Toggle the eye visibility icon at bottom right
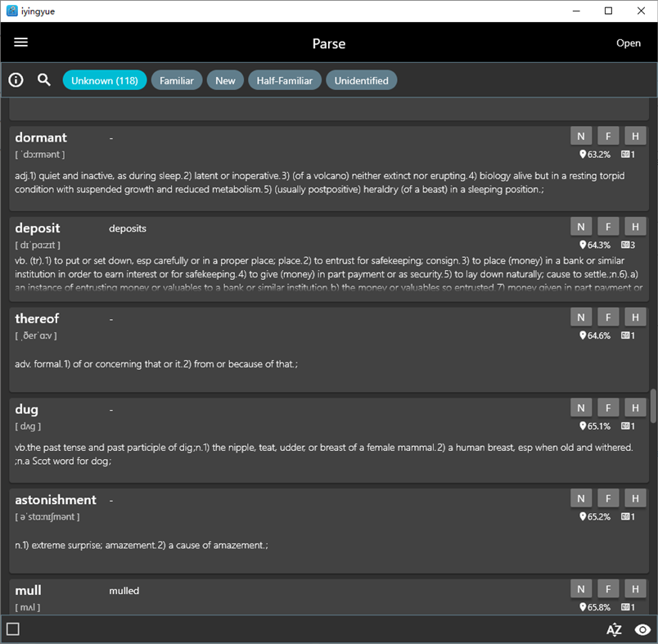The image size is (658, 644). click(x=642, y=629)
